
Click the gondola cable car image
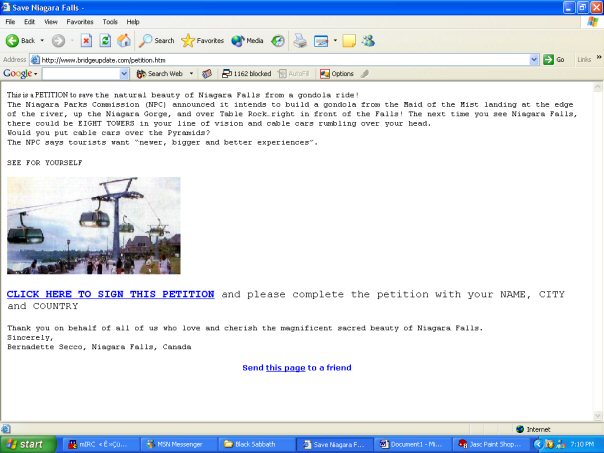coord(93,225)
